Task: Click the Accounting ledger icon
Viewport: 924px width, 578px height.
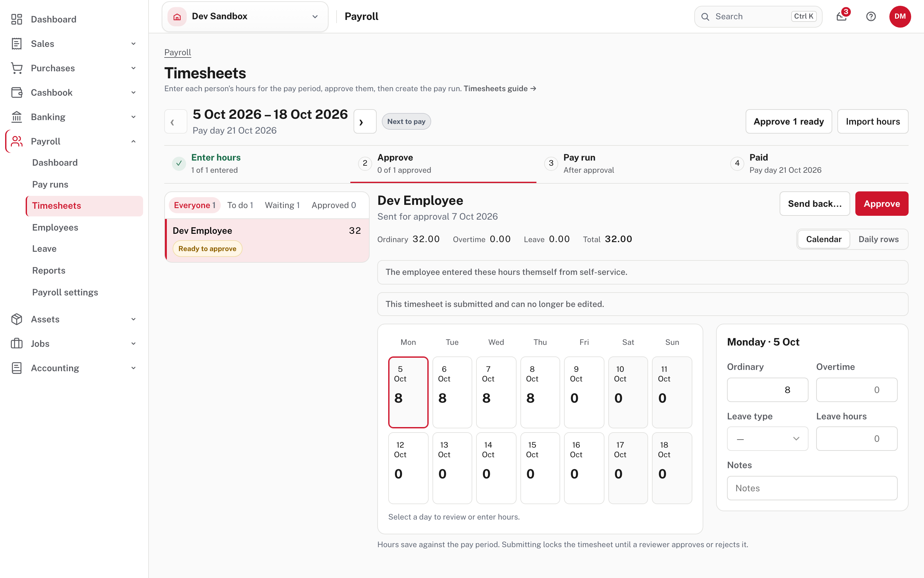Action: [x=16, y=368]
